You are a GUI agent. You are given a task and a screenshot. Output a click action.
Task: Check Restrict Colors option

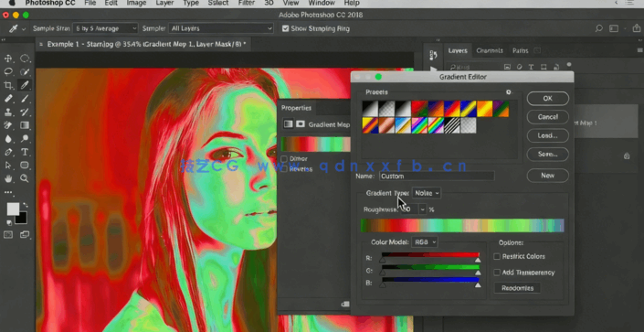click(x=497, y=256)
